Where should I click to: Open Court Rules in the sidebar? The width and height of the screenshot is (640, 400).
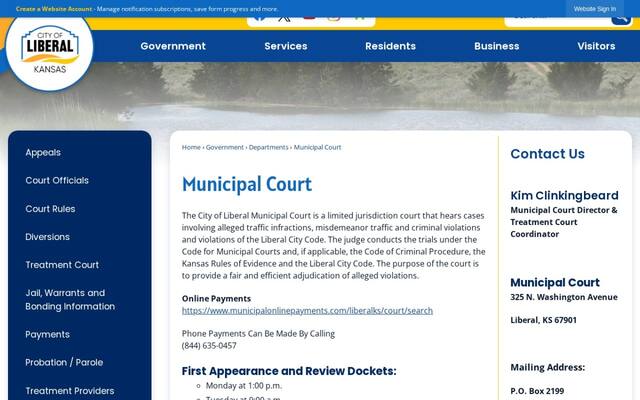(x=50, y=209)
